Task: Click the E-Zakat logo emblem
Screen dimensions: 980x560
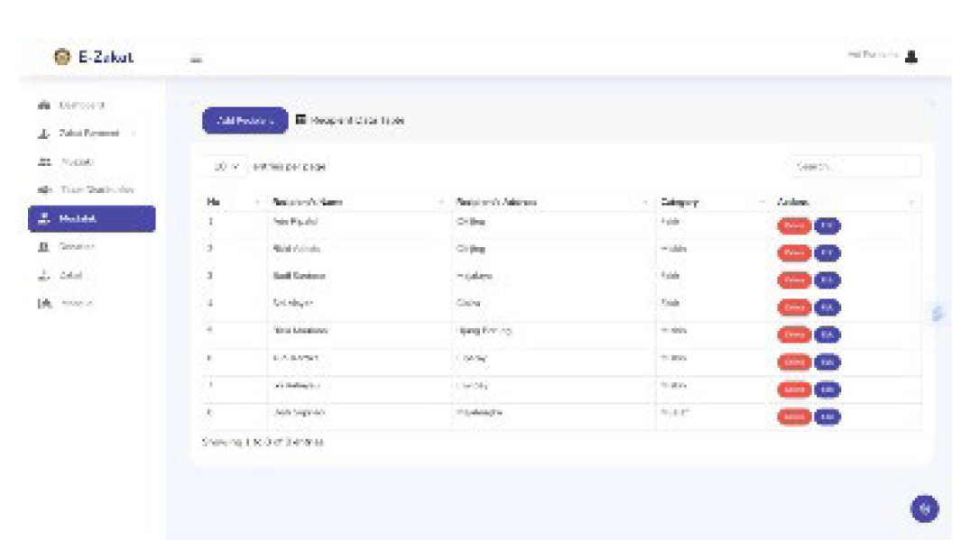Action: [x=63, y=56]
